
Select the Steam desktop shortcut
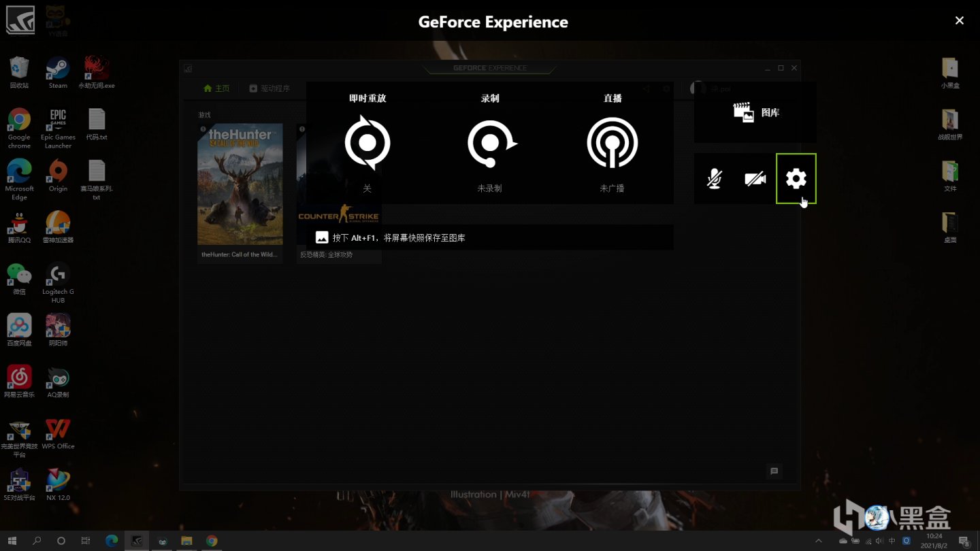coord(58,72)
